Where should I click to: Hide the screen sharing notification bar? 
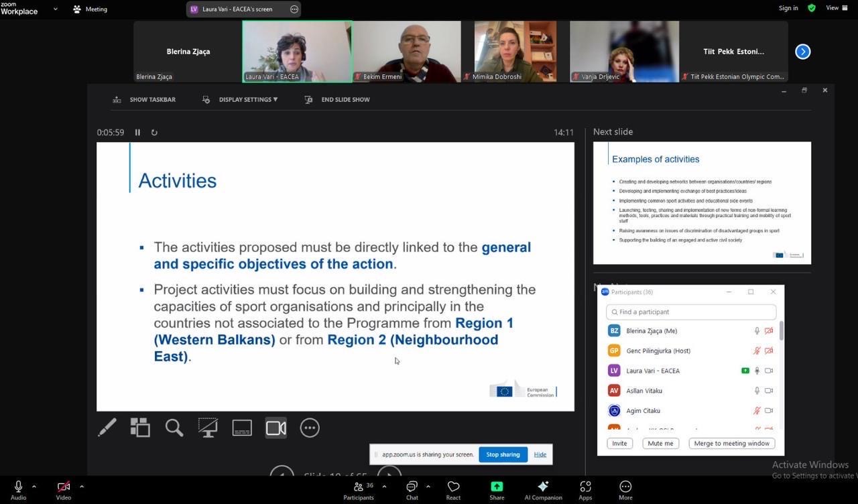pyautogui.click(x=540, y=454)
